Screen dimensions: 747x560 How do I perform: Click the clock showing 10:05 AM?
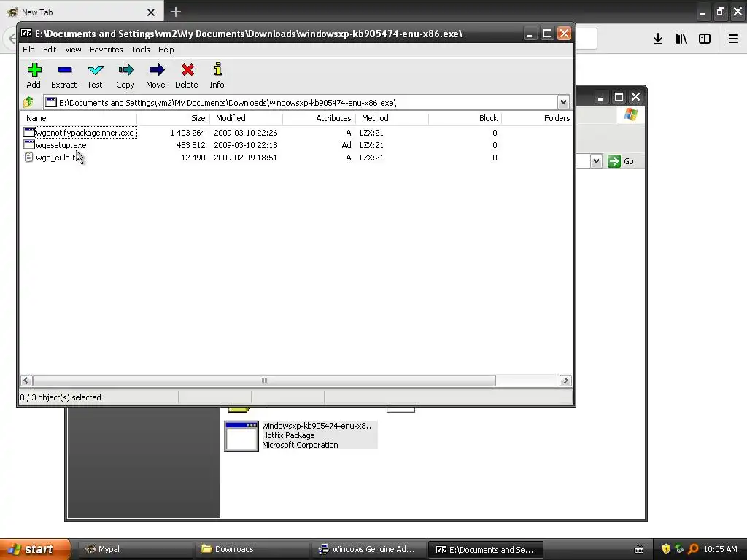click(720, 549)
